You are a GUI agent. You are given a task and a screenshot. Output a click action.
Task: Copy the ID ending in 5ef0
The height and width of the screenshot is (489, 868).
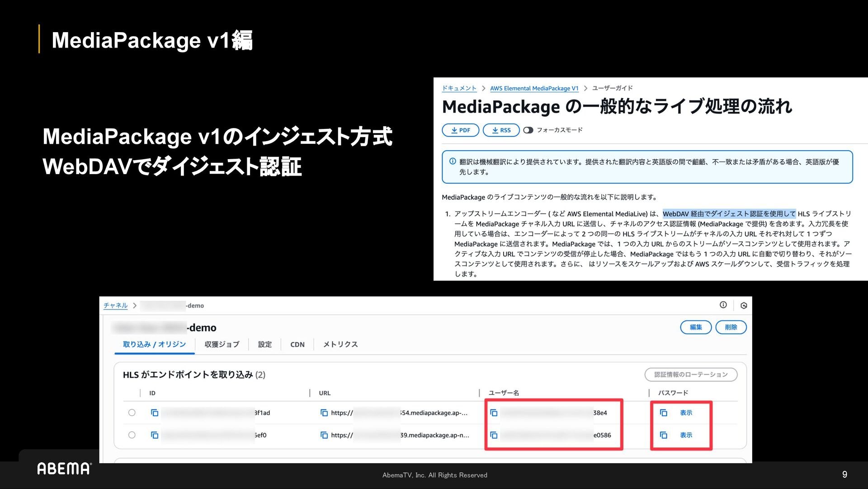(x=155, y=435)
